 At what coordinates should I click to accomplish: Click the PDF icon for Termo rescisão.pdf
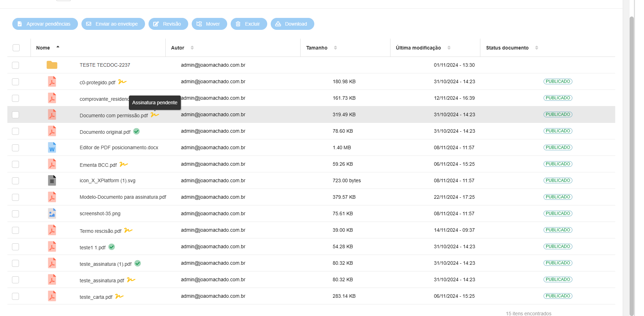click(x=52, y=230)
